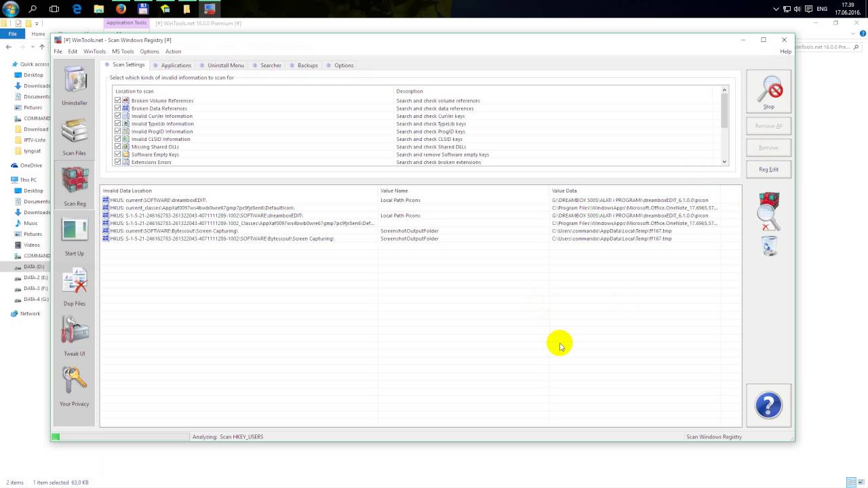Click the scan list vertical scrollbar
The width and height of the screenshot is (868, 488).
coord(724,126)
